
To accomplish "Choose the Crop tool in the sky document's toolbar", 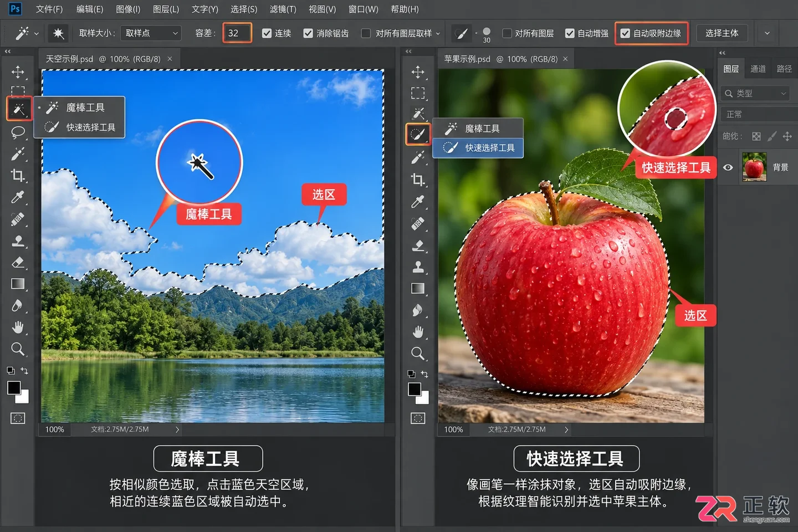I will coord(18,176).
